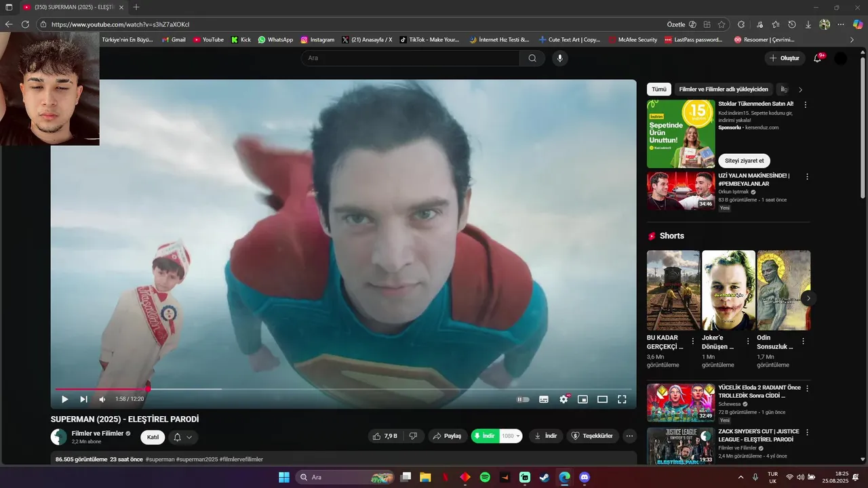Viewport: 868px width, 488px height.
Task: Open a new browser tab
Action: click(136, 7)
